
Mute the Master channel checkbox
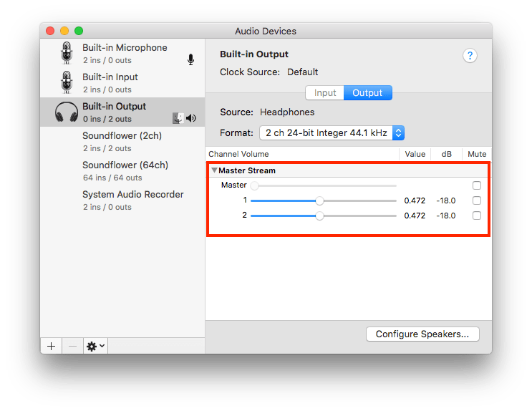coord(477,185)
